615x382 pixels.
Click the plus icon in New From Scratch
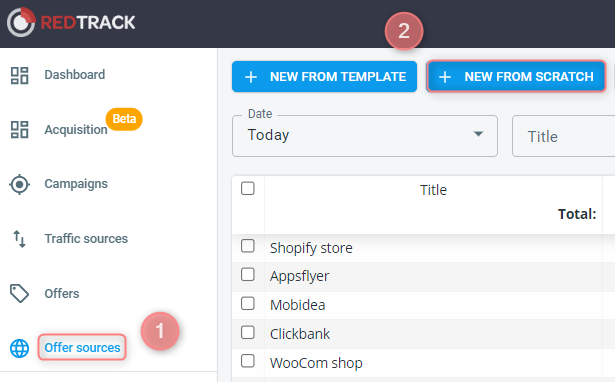445,77
